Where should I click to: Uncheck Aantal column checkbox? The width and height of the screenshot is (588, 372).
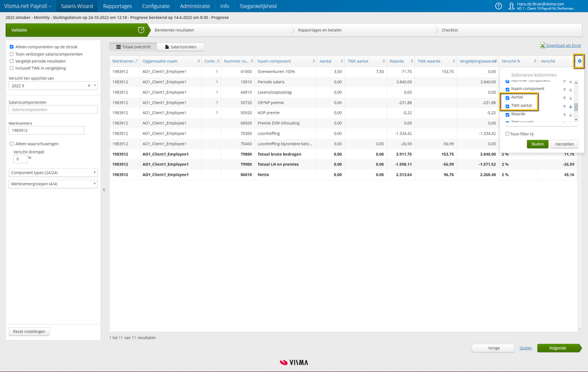(507, 98)
